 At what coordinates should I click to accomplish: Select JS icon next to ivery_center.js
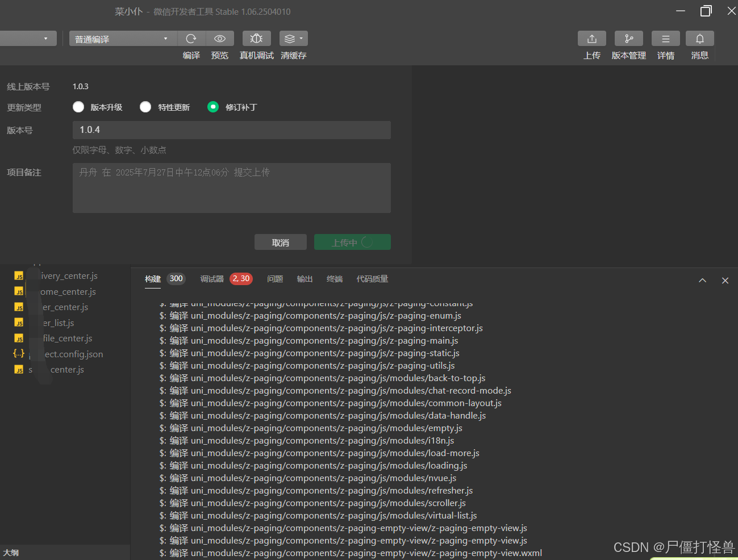(x=19, y=276)
